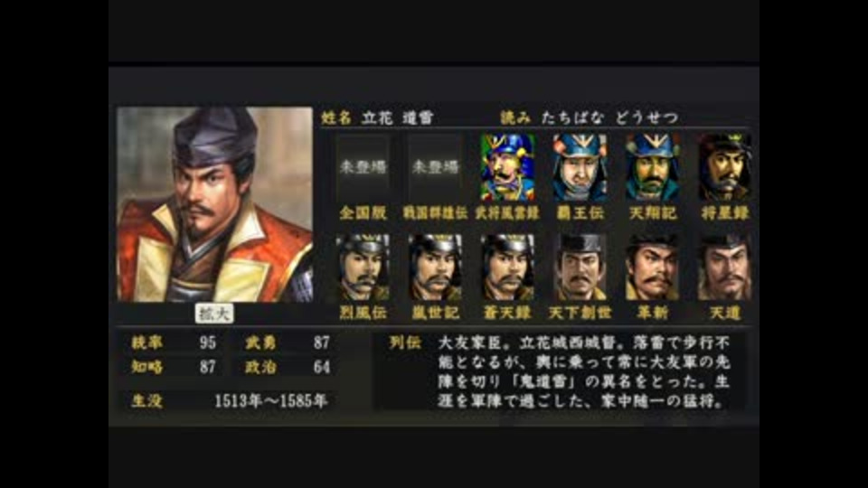The height and width of the screenshot is (488, 868).
Task: Select the 武将風雲録 portrait thumbnail
Action: point(507,167)
